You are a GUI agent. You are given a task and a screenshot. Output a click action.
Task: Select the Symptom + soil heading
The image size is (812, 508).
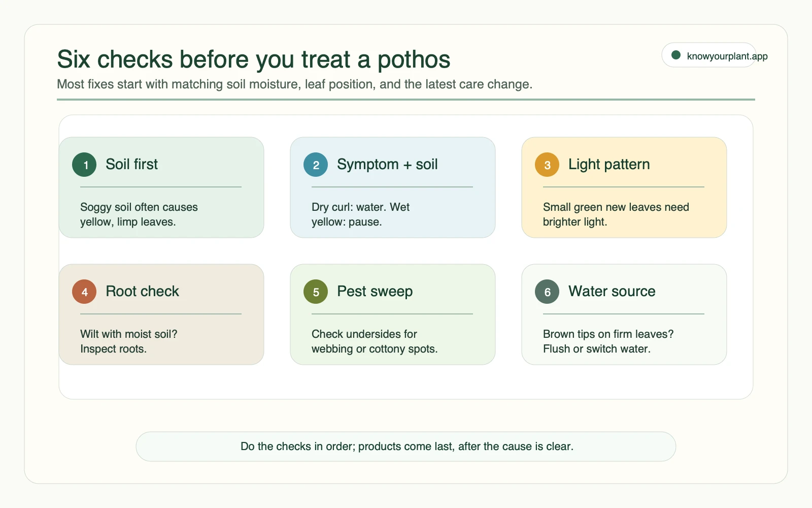387,164
